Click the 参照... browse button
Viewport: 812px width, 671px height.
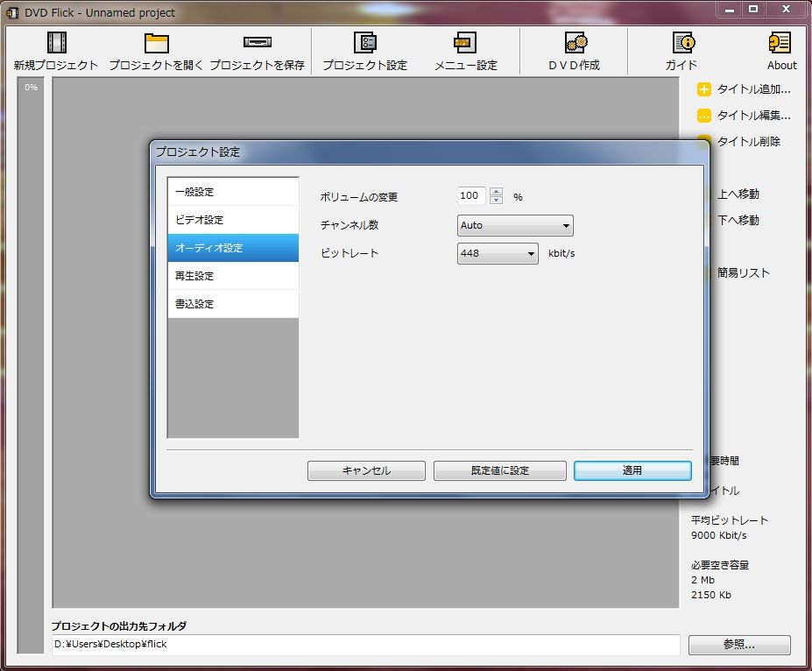pos(739,645)
